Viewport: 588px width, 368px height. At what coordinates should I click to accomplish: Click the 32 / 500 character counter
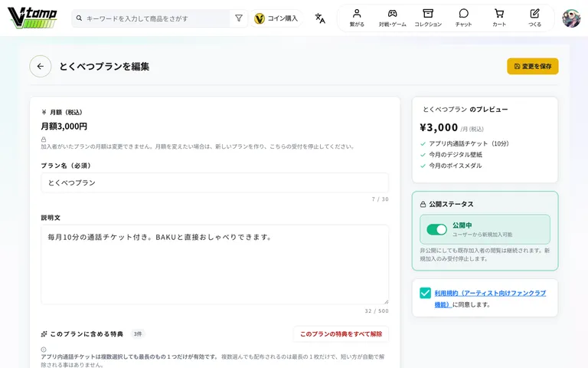pos(377,311)
